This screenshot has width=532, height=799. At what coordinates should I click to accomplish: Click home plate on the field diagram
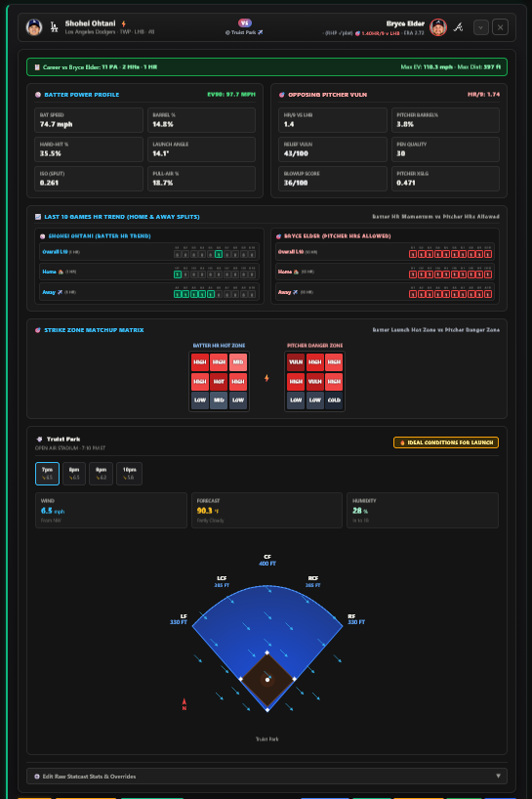click(267, 709)
